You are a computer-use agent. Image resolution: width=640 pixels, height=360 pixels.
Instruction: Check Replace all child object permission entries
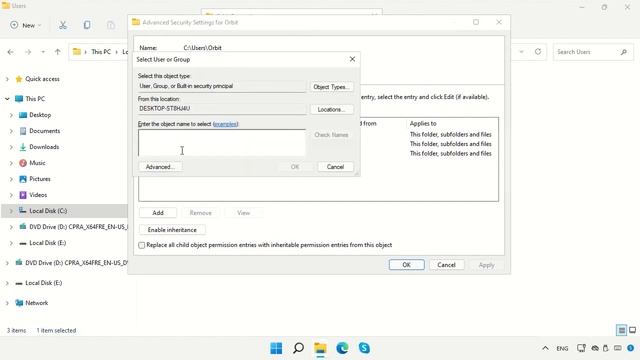point(142,245)
